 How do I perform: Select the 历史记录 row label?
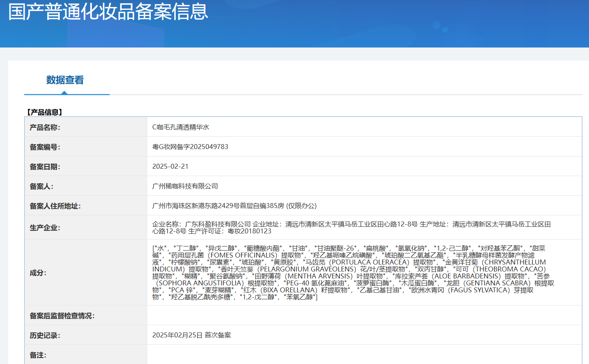tap(45, 336)
